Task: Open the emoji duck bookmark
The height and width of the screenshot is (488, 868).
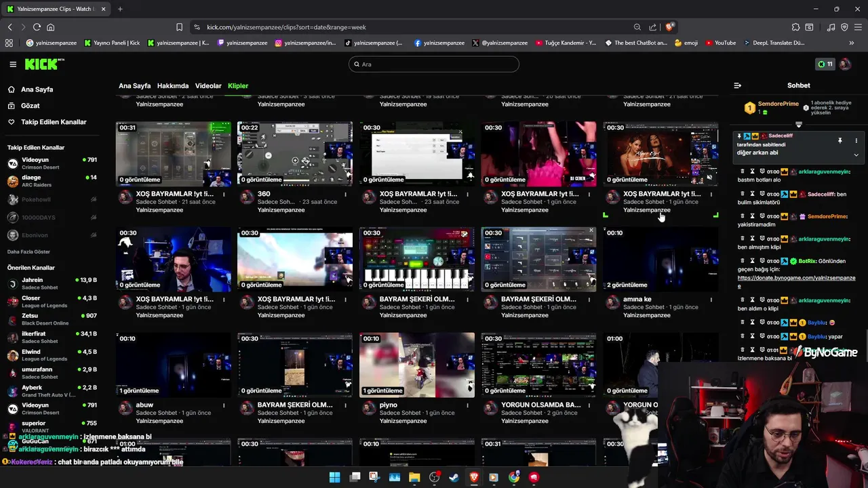Action: click(686, 43)
